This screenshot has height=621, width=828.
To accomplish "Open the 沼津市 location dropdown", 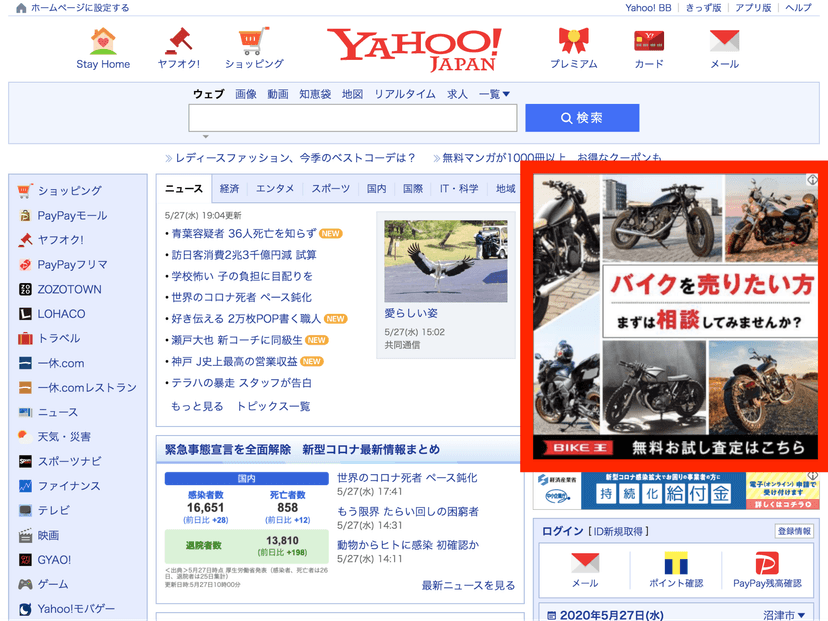I will [x=784, y=615].
